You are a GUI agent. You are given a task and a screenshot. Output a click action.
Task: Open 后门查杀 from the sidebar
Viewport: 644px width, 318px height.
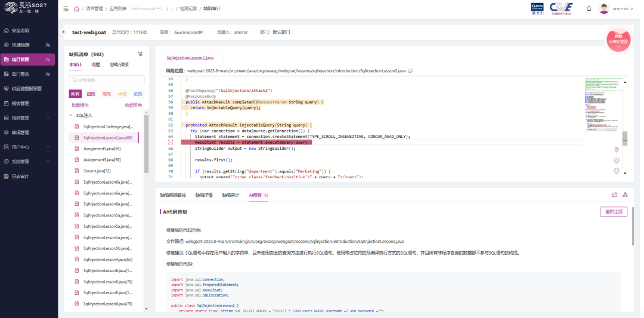pyautogui.click(x=20, y=74)
